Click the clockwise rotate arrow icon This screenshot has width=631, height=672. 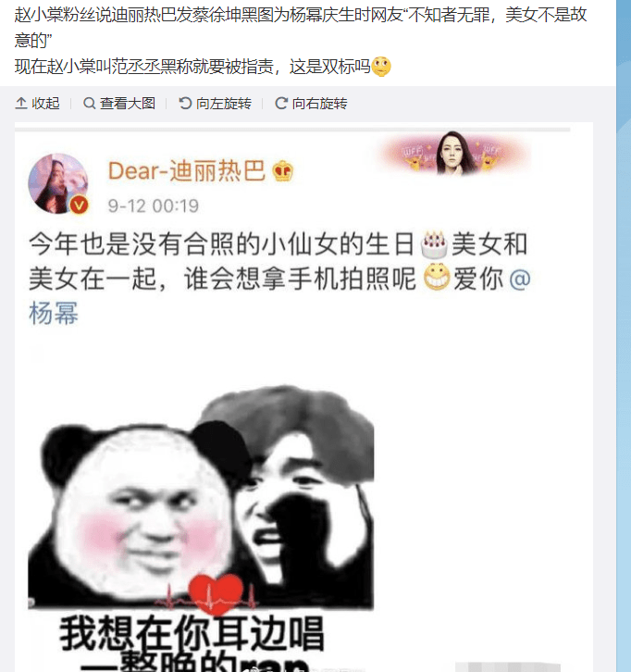click(x=281, y=104)
